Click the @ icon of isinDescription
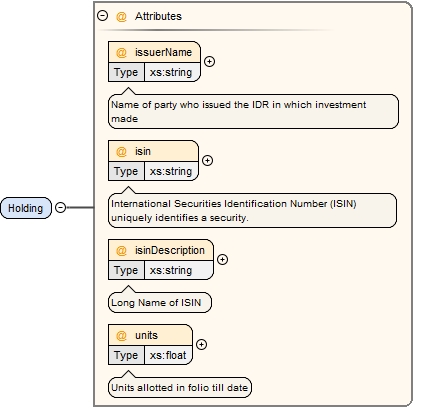430x408 pixels. (121, 251)
